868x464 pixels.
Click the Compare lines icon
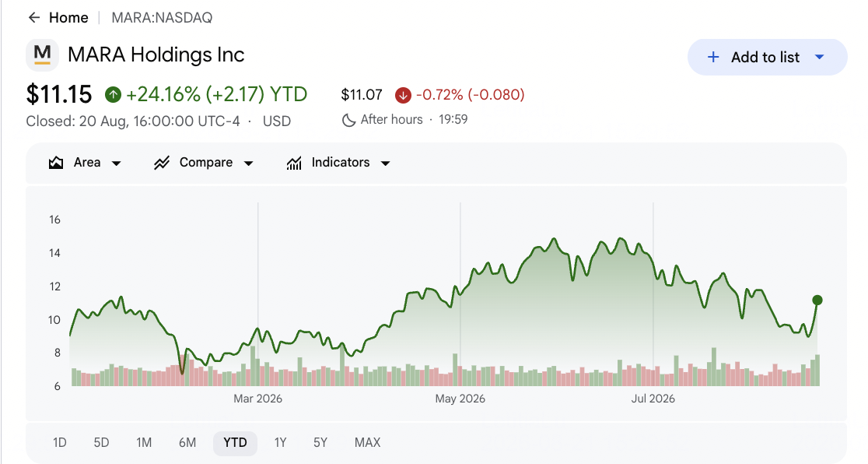pyautogui.click(x=162, y=163)
